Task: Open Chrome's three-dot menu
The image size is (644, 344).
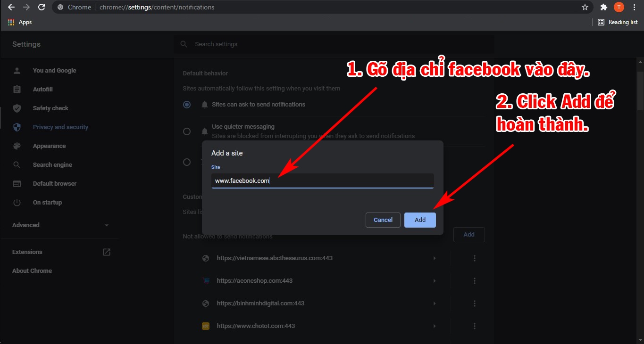Action: [x=634, y=7]
